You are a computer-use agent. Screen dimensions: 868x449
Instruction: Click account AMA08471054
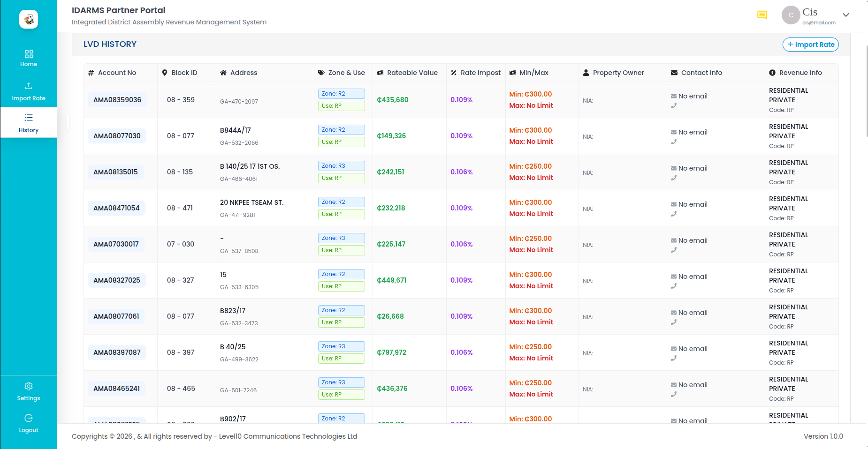click(x=116, y=208)
